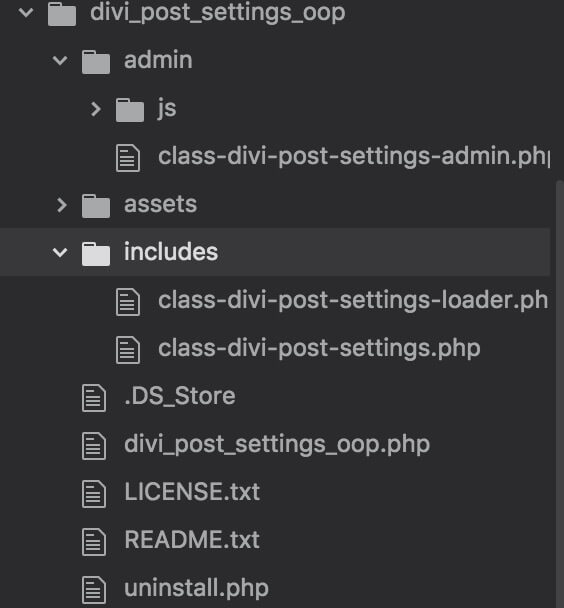Click the includes folder icon
This screenshot has width=564, height=608.
(x=96, y=254)
